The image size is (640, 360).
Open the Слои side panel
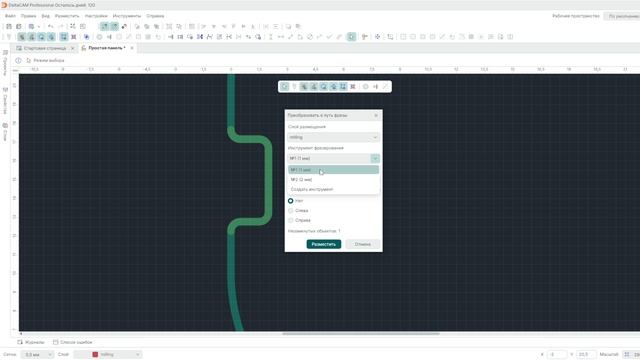click(5, 131)
